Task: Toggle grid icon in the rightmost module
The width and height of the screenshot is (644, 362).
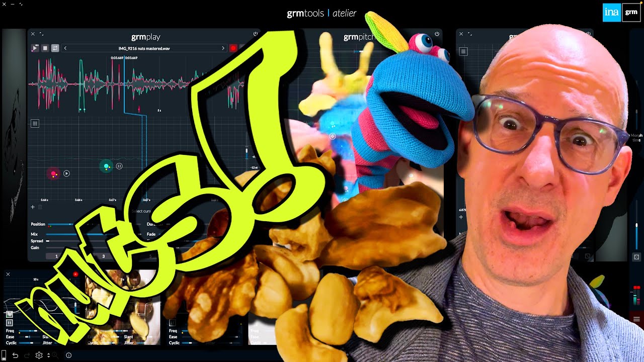Action: 463,51
